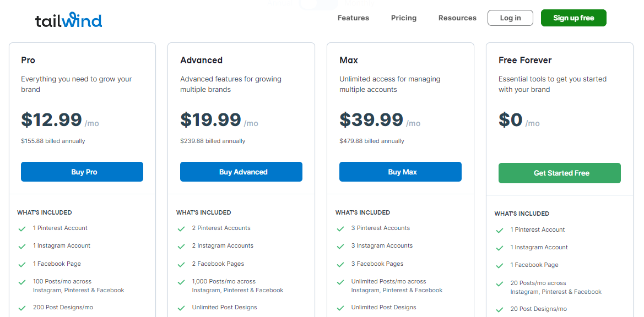Click the Log in button

pyautogui.click(x=511, y=18)
